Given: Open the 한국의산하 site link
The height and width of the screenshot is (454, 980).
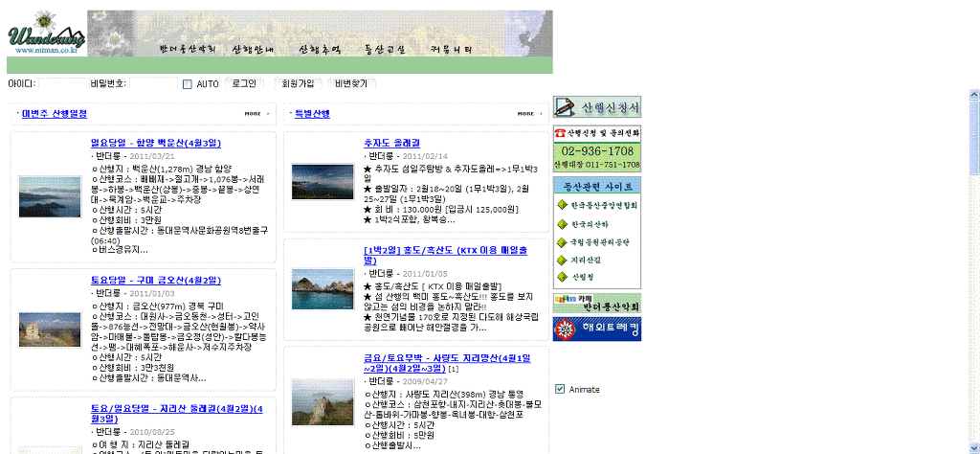Looking at the screenshot, I should (590, 224).
